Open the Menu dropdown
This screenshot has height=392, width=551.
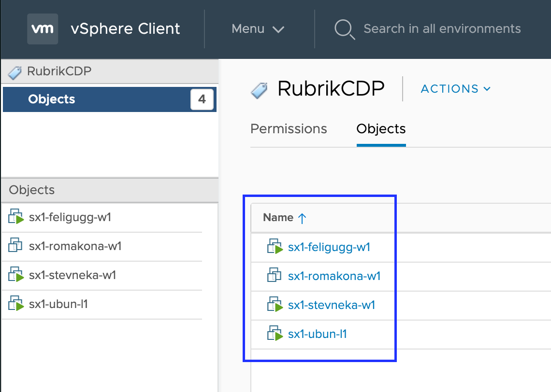[x=258, y=29]
